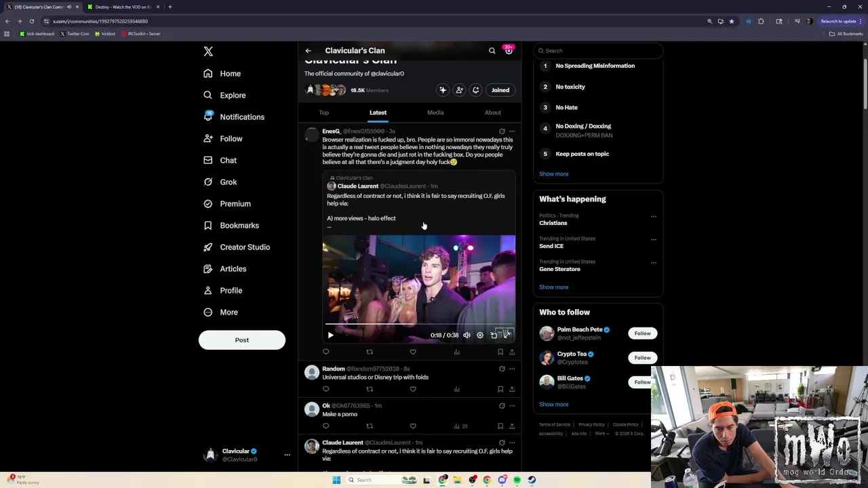Open Grok in the sidebar
The height and width of the screenshot is (488, 868).
[220, 182]
